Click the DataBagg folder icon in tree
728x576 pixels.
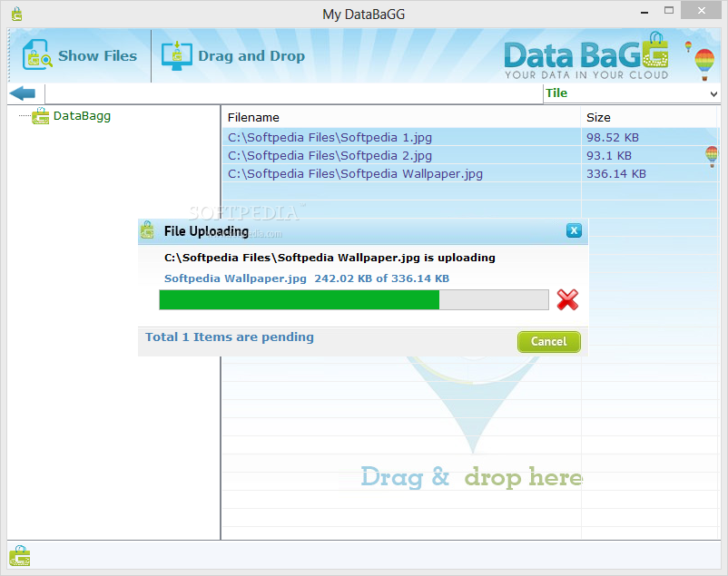(40, 116)
